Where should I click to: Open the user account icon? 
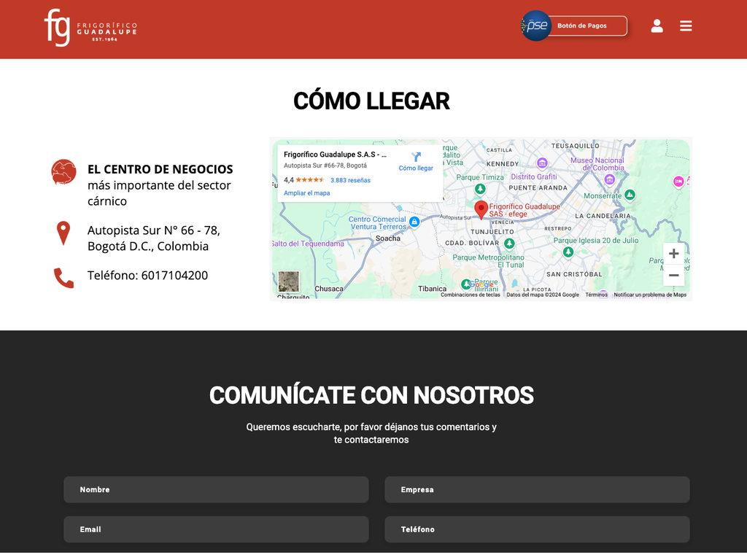(x=657, y=26)
